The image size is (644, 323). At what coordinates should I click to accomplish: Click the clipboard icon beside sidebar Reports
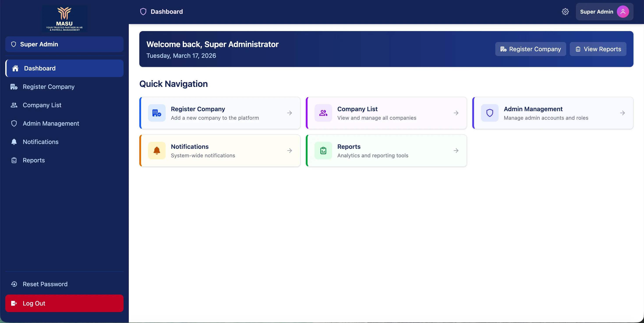tap(14, 160)
